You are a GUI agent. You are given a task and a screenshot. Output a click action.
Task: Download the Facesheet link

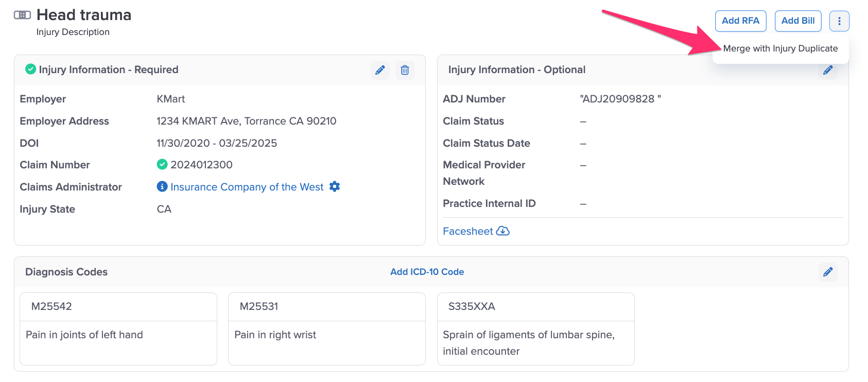click(468, 231)
